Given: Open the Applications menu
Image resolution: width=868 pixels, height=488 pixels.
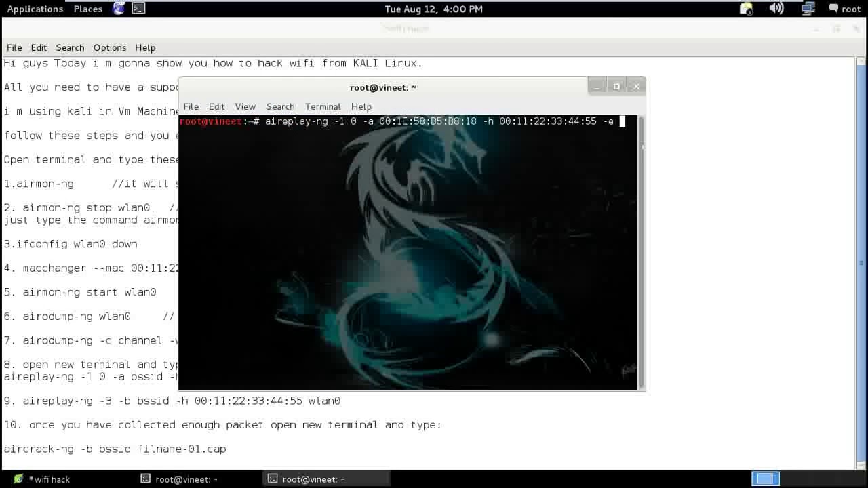Looking at the screenshot, I should click(x=35, y=9).
